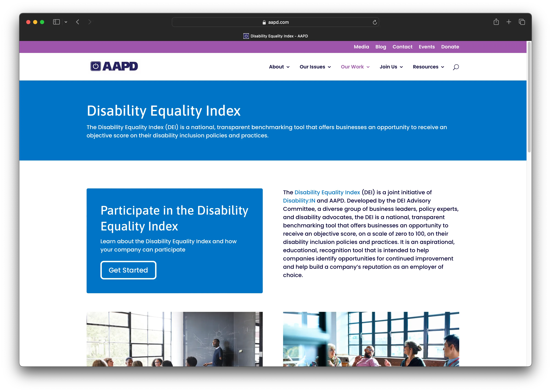Click the Donate menu item
The image size is (551, 392).
450,47
